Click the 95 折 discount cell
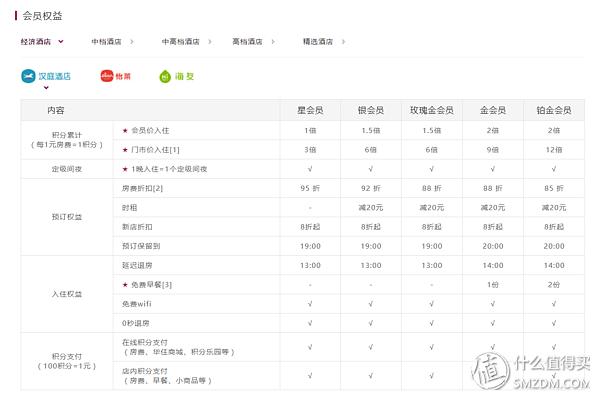This screenshot has height=400, width=600. click(x=310, y=188)
